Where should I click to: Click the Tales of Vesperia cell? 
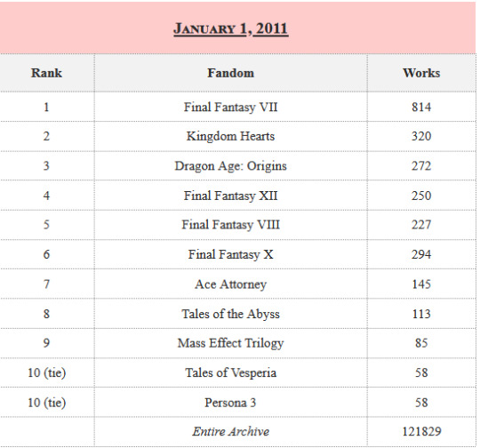[231, 372]
